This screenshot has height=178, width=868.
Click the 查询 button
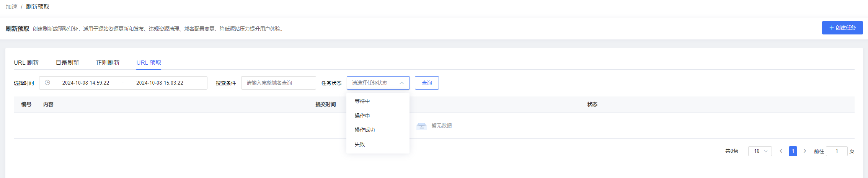tap(427, 83)
